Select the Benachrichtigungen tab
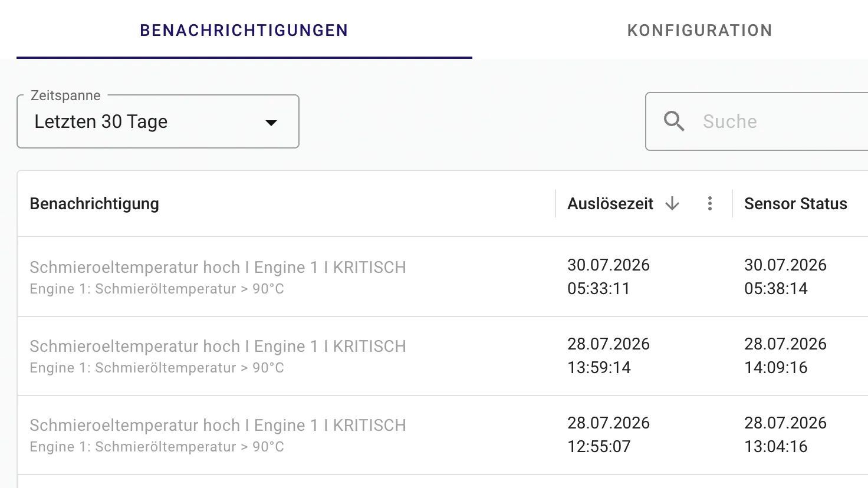The height and width of the screenshot is (488, 868). pyautogui.click(x=244, y=30)
